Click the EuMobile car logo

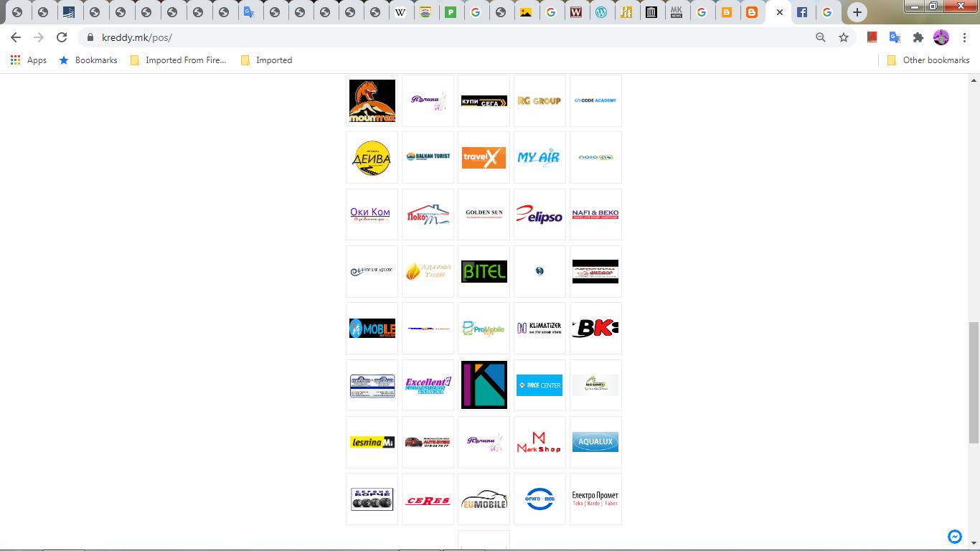(x=484, y=499)
